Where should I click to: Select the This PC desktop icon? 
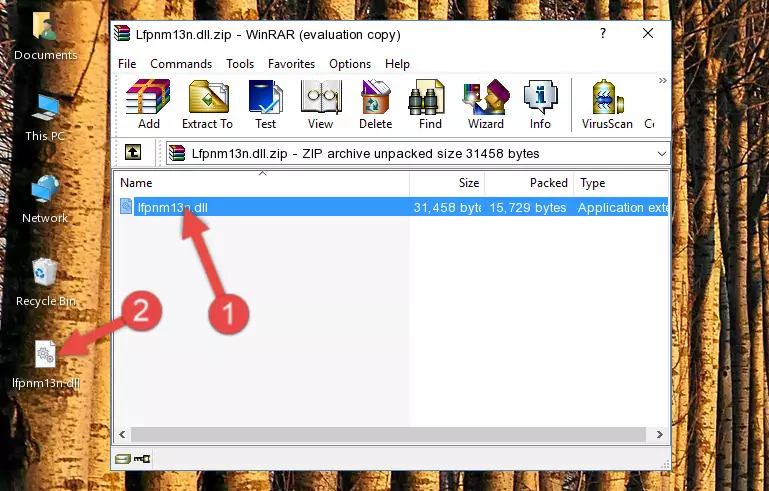click(45, 118)
